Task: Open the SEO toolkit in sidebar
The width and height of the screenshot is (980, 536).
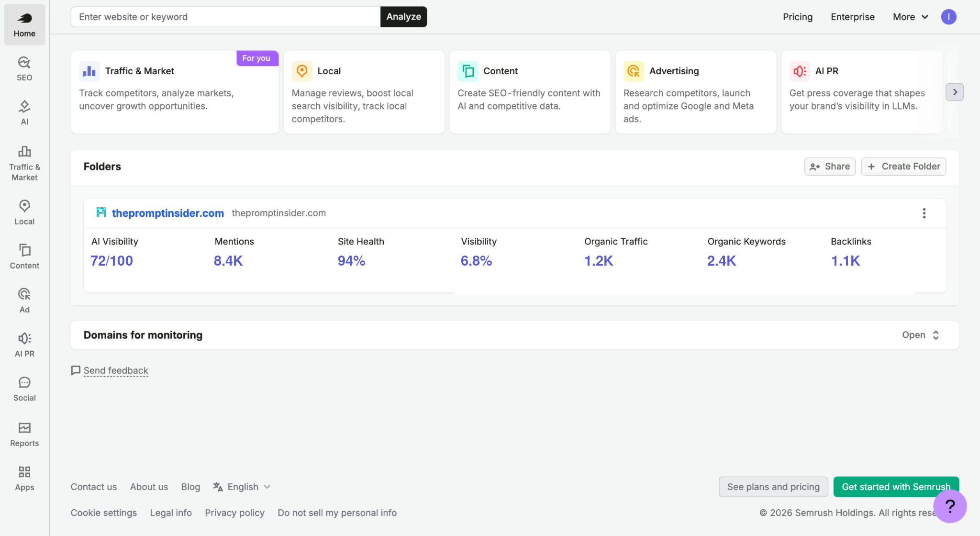Action: [x=24, y=69]
